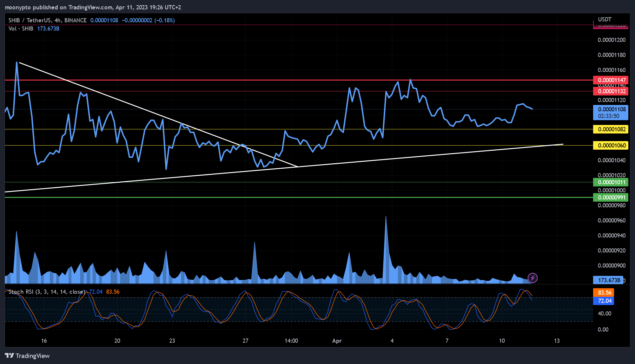Click the yellow 0.00001060 price label

[x=611, y=146]
